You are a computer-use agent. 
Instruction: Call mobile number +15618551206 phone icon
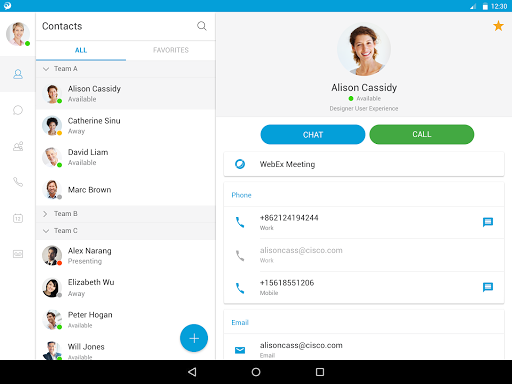[240, 288]
